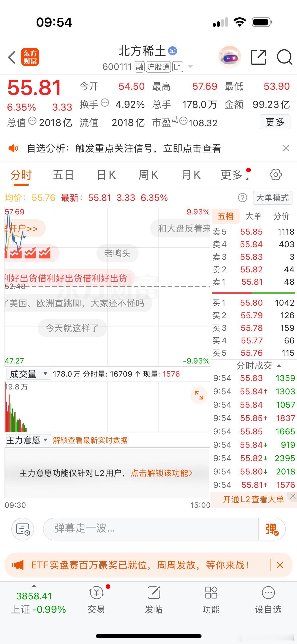The width and height of the screenshot is (297, 644).
Task: Select the 分价 tab in order panel
Action: pyautogui.click(x=281, y=216)
